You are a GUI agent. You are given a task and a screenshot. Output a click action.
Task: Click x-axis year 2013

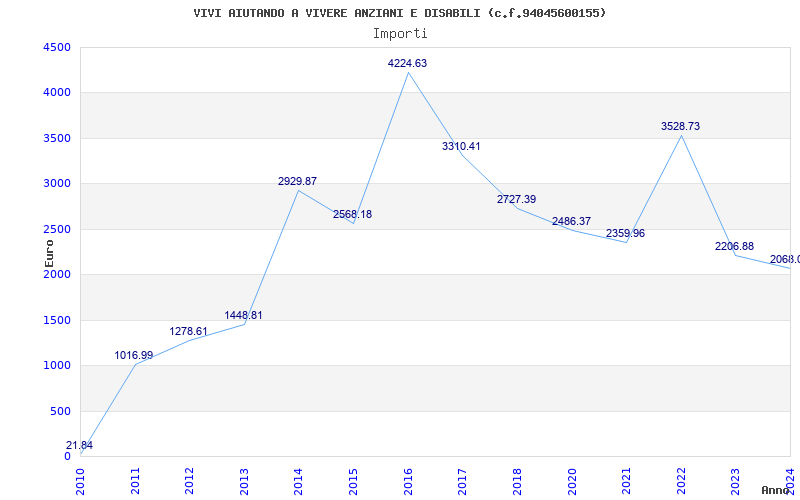pyautogui.click(x=244, y=482)
